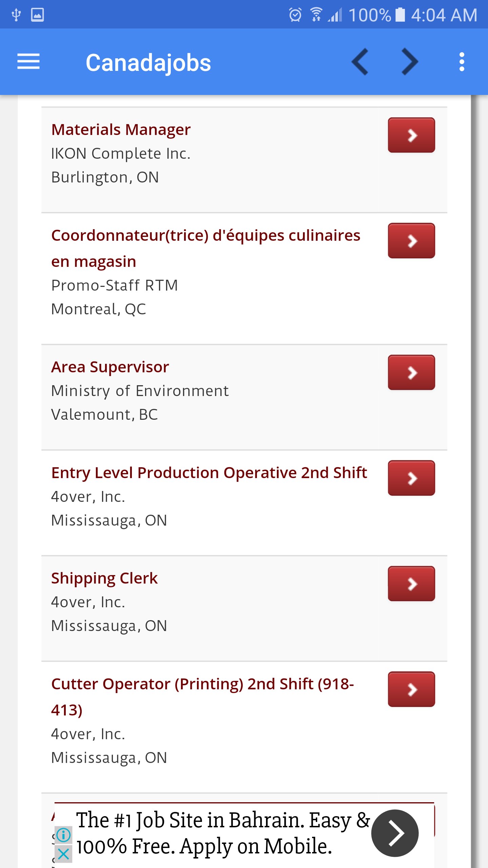
Task: Tap the alarm icon in status bar
Action: click(x=295, y=15)
